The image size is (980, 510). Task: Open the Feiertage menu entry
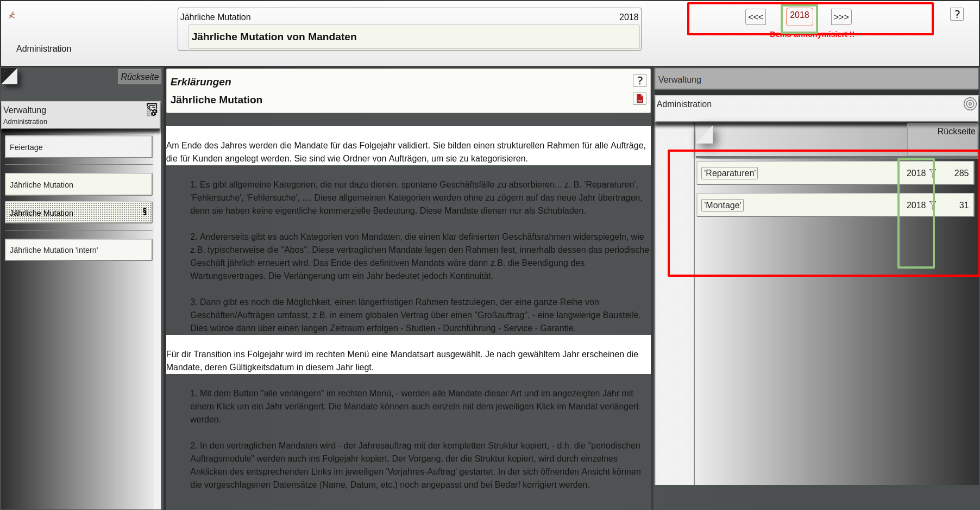click(x=78, y=147)
